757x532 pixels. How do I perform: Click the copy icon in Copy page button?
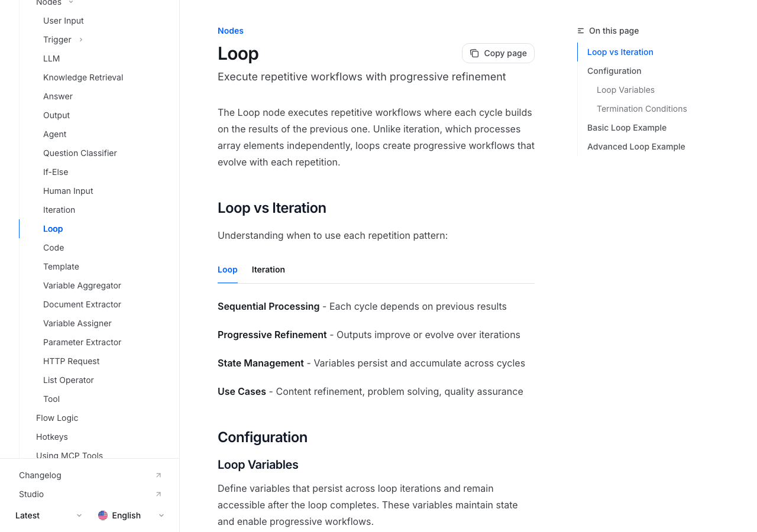click(474, 53)
